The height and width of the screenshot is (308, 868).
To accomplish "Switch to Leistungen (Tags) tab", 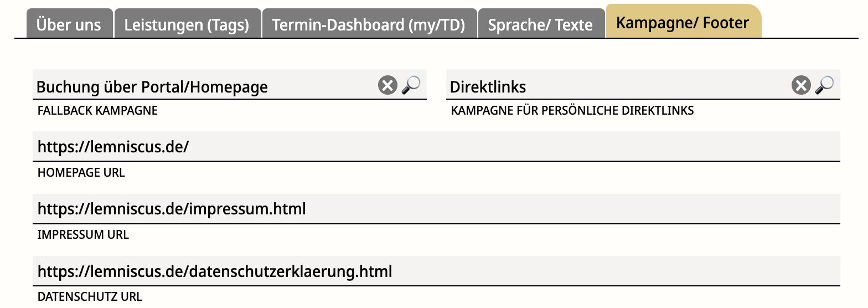I will (x=187, y=24).
